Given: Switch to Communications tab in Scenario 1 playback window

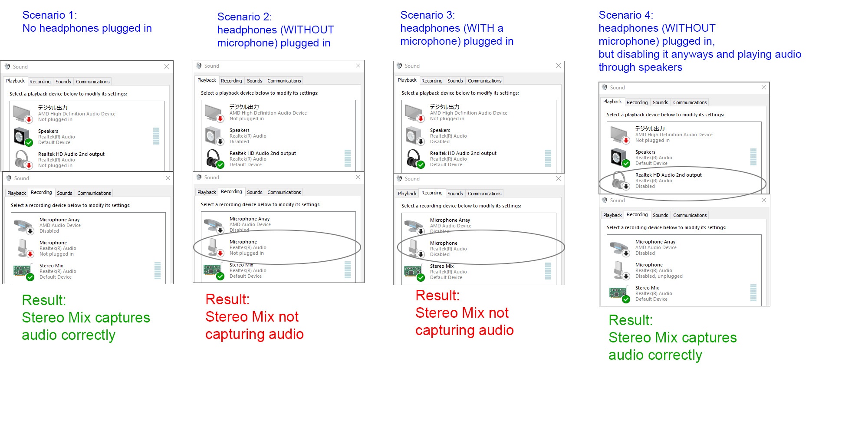Looking at the screenshot, I should (93, 82).
